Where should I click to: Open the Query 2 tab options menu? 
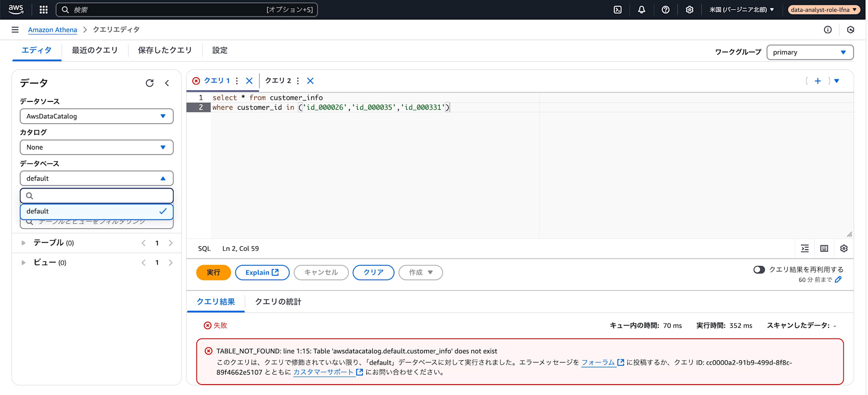tap(298, 81)
